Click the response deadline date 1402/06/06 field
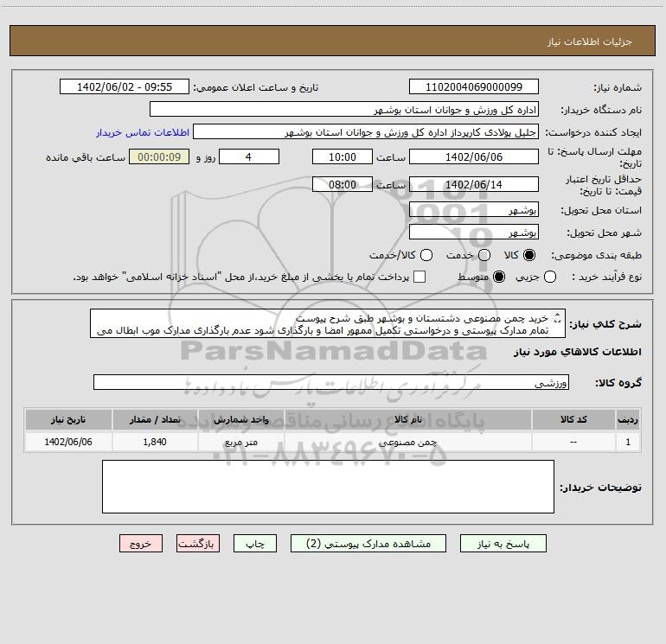Image resolution: width=666 pixels, height=644 pixels. tap(474, 156)
